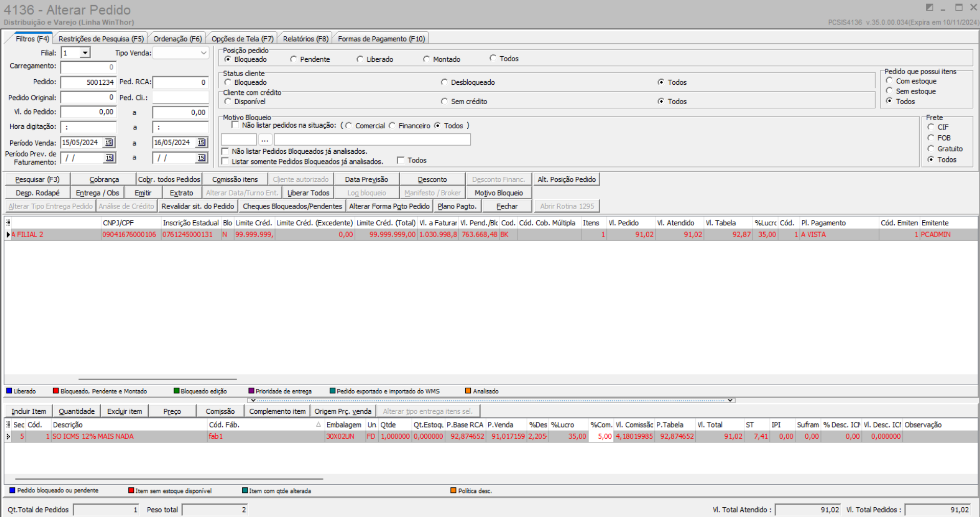Click Motivo Bloqueio button
The image size is (980, 517).
coord(498,193)
